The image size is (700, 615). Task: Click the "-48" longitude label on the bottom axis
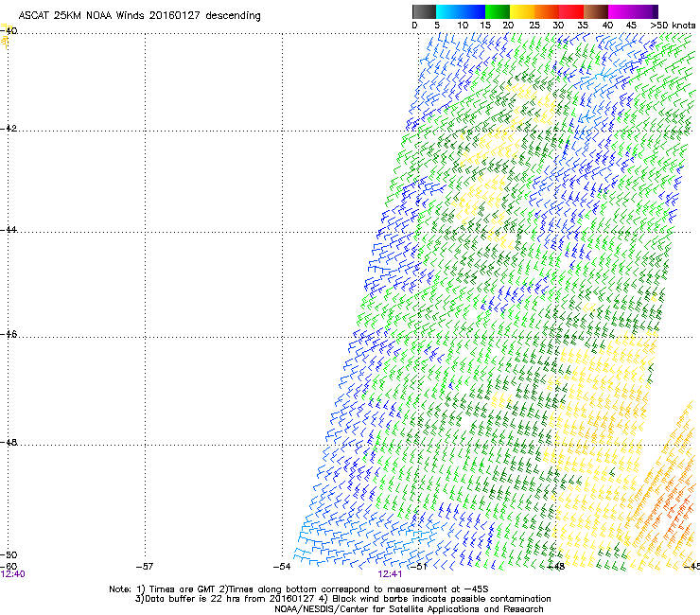click(x=556, y=567)
